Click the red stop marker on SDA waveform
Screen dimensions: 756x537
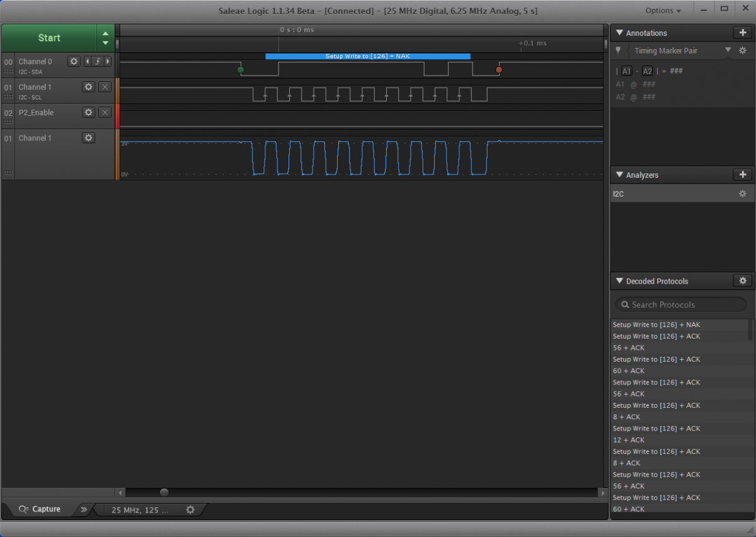499,69
